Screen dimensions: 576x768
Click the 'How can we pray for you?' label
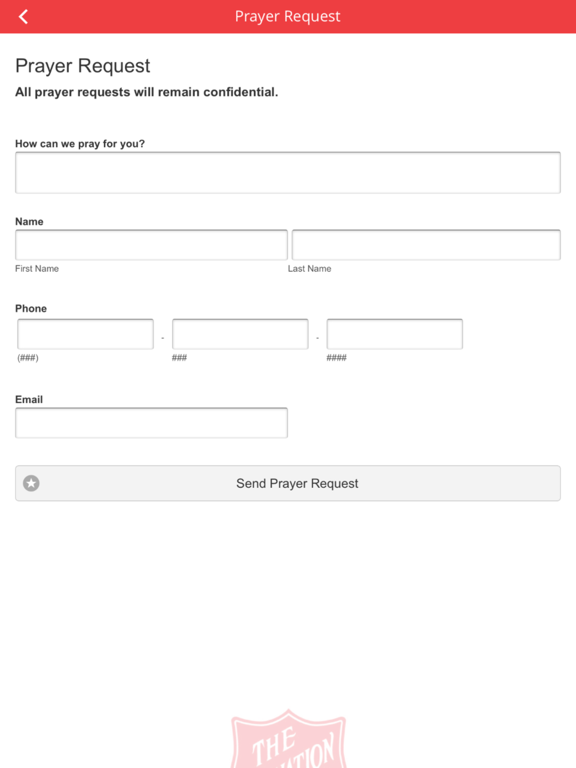coord(80,144)
